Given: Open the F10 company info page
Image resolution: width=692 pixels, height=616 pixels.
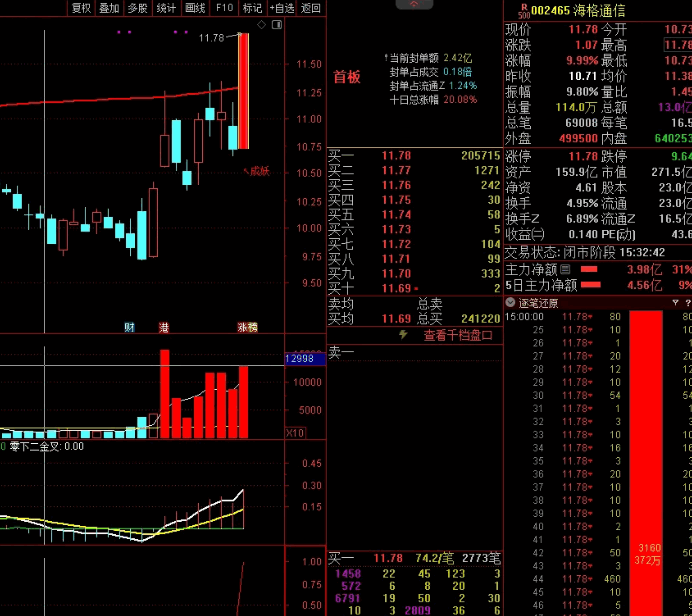Looking at the screenshot, I should pyautogui.click(x=224, y=8).
